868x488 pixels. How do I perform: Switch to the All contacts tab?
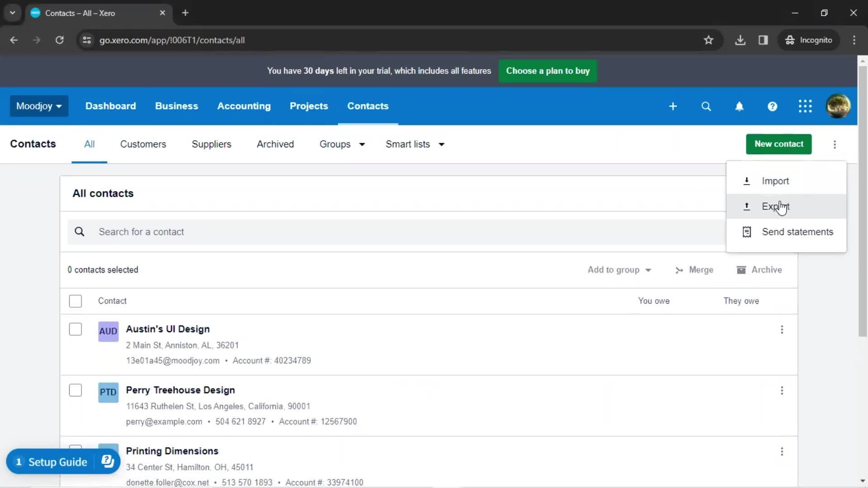click(89, 144)
